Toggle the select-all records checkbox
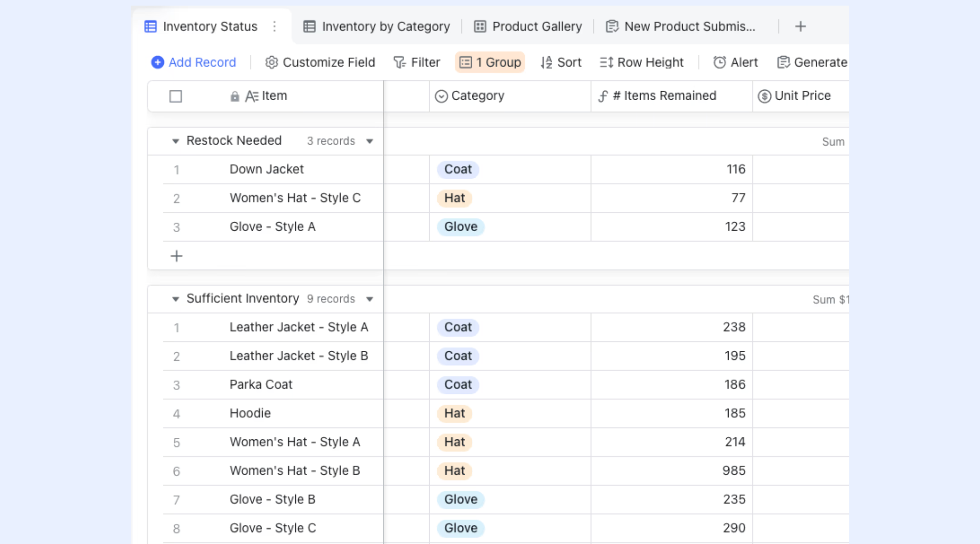Screen dimensions: 980x544 [x=176, y=96]
